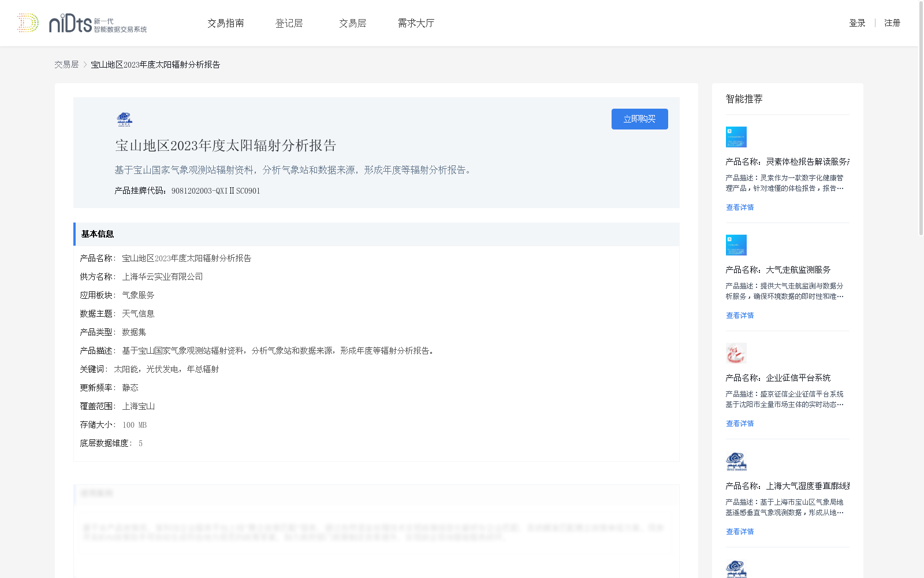Click the 大气走航监测服务 product thumbnail
The width and height of the screenshot is (924, 578).
pyautogui.click(x=736, y=245)
